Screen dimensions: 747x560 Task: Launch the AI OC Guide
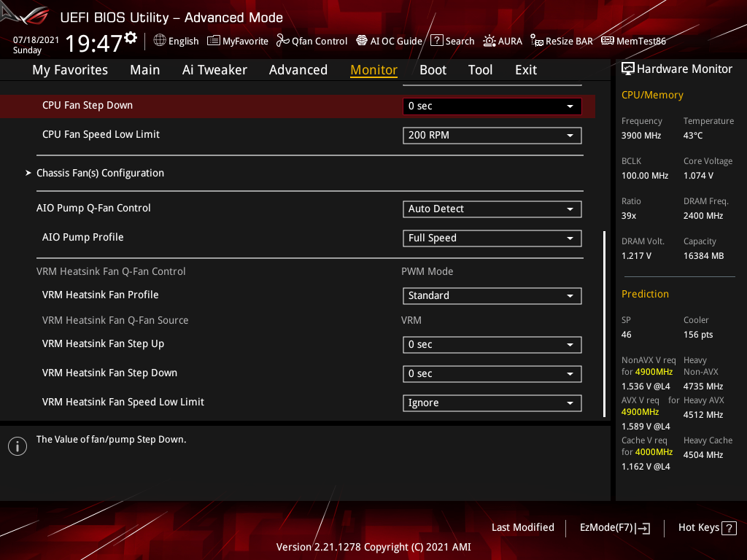(389, 41)
